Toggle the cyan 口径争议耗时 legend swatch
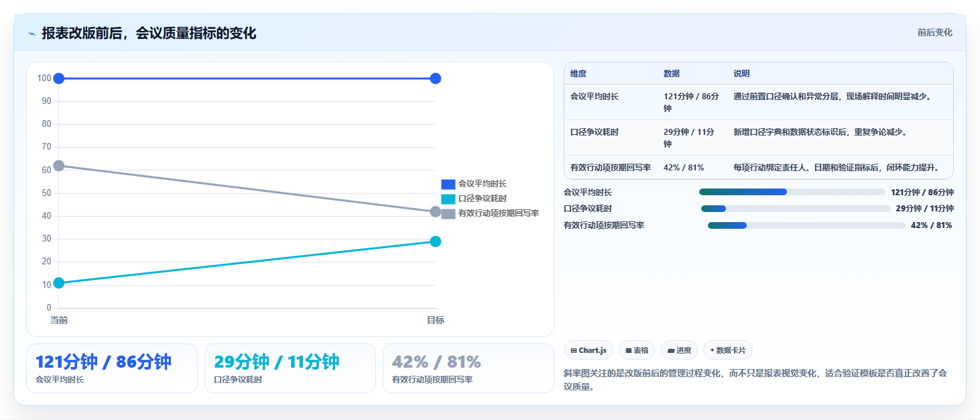The width and height of the screenshot is (980, 420). [x=448, y=199]
